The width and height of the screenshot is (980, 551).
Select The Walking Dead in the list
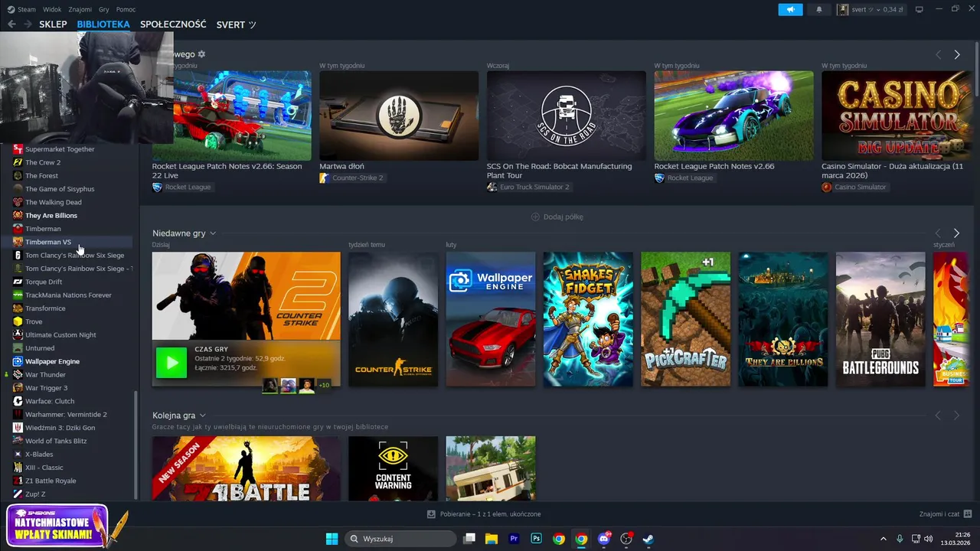coord(54,202)
